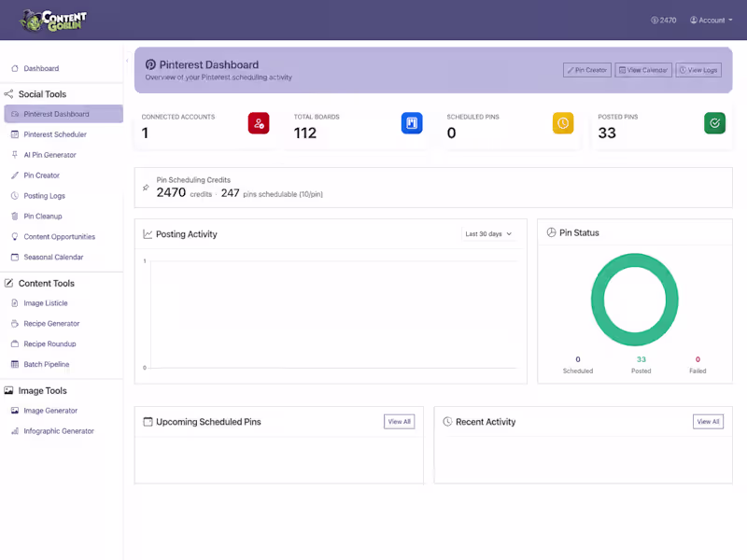Open Recipe Generator tool
747x560 pixels.
(x=51, y=323)
